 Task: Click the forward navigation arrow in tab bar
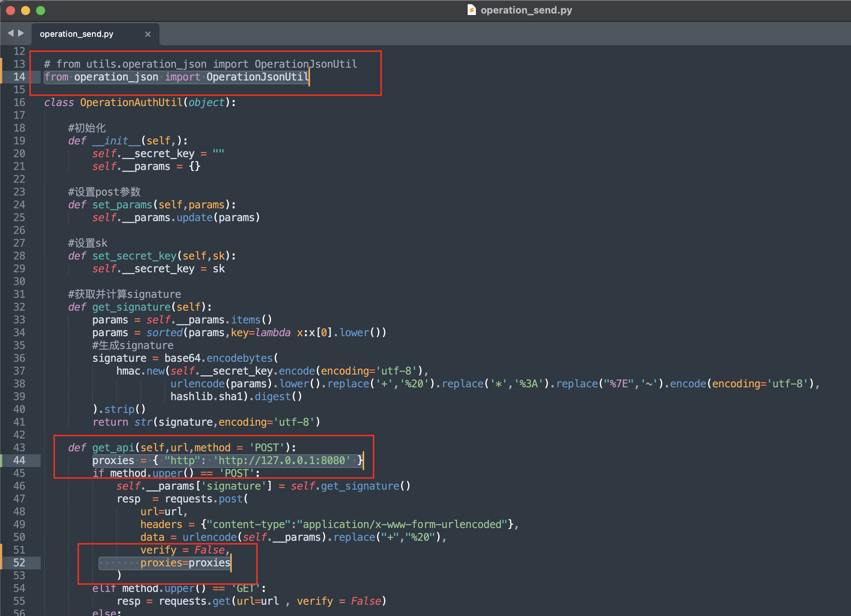(21, 33)
